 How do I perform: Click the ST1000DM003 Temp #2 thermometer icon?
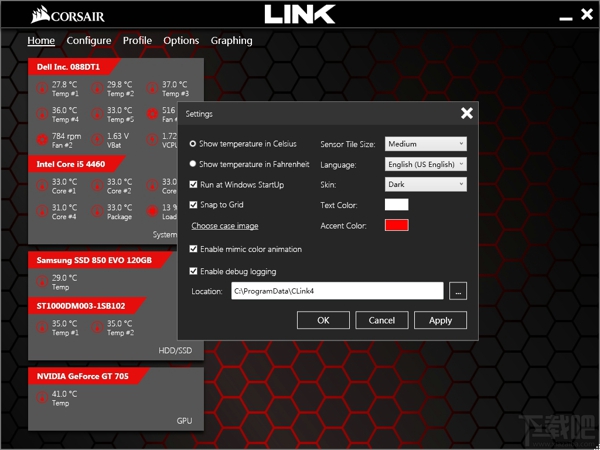coord(98,327)
